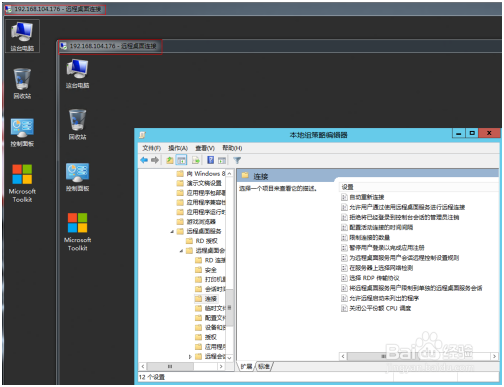Open the 查看(V) menu
Screen dimensions: 504x387
pos(205,148)
